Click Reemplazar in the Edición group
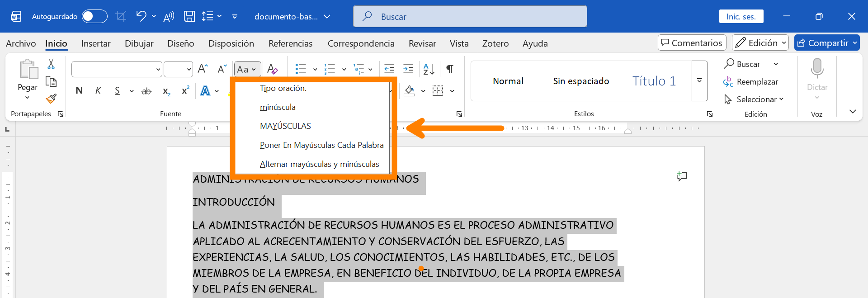868x298 pixels. click(x=751, y=82)
